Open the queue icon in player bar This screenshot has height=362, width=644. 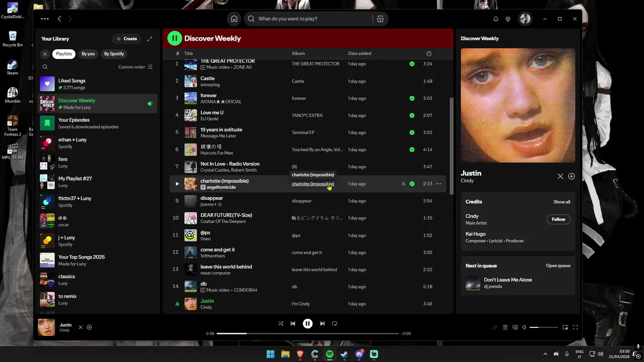[x=505, y=327]
